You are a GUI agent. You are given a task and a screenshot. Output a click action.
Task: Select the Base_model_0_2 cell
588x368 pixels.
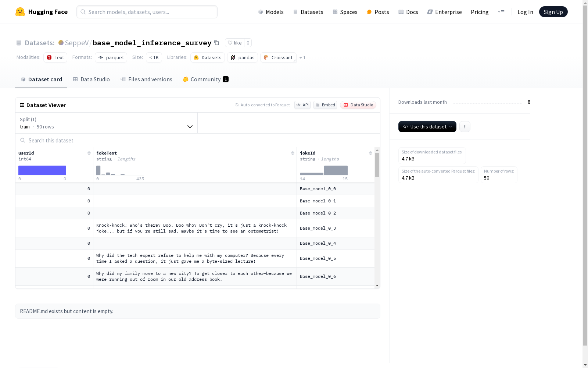click(x=336, y=213)
